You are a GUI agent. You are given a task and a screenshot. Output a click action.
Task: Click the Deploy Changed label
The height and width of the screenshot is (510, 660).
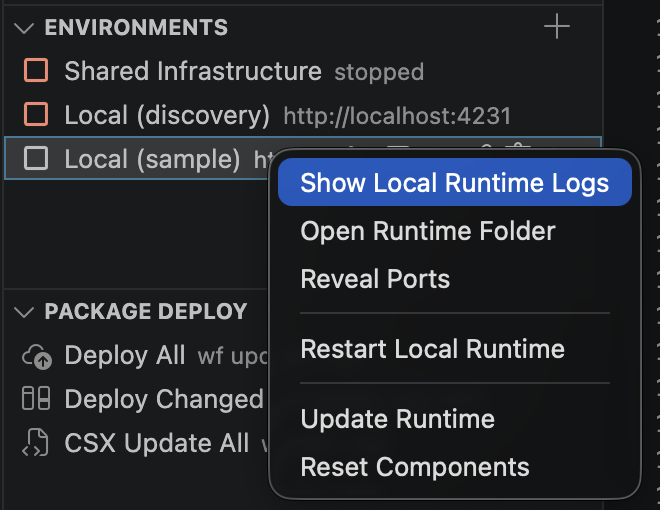(x=164, y=399)
